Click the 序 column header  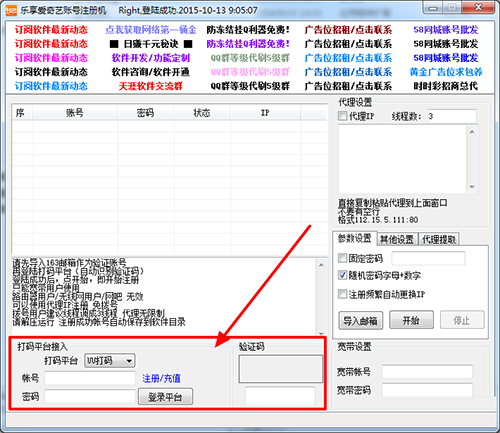coord(22,113)
